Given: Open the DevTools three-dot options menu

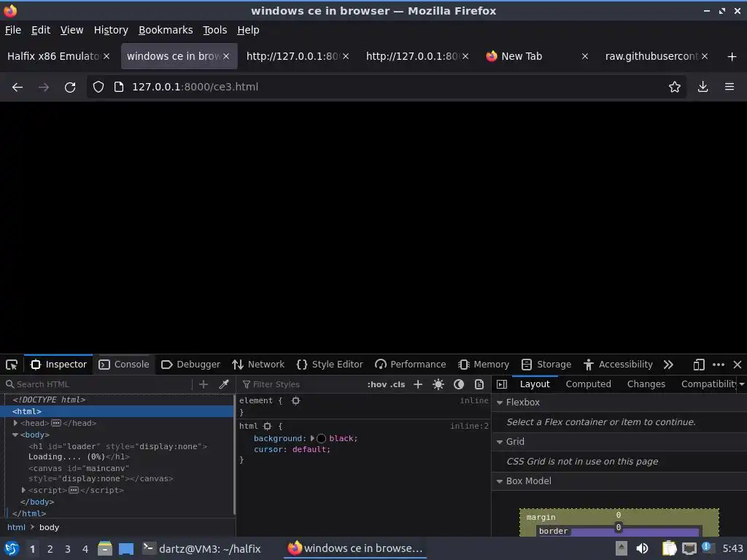Looking at the screenshot, I should pos(719,365).
